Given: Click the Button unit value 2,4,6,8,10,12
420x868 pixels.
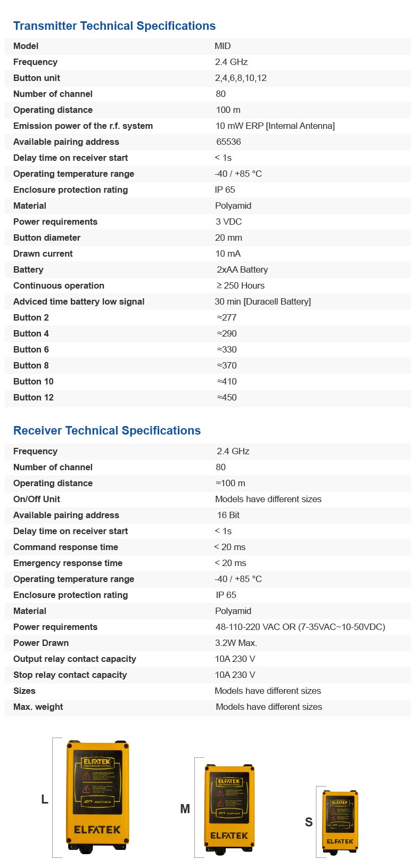Looking at the screenshot, I should (x=241, y=78).
